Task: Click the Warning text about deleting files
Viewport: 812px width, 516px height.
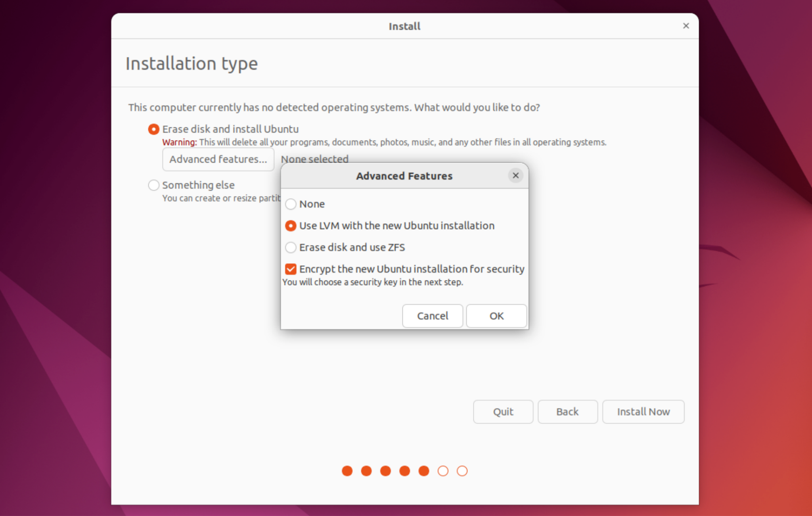Action: coord(384,142)
